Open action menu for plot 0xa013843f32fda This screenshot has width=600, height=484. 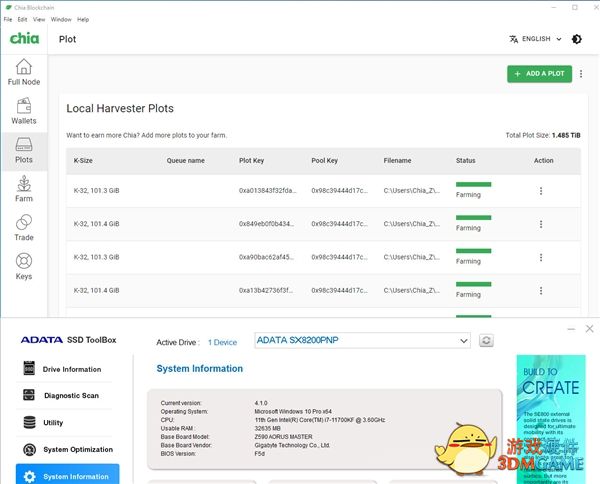click(541, 191)
